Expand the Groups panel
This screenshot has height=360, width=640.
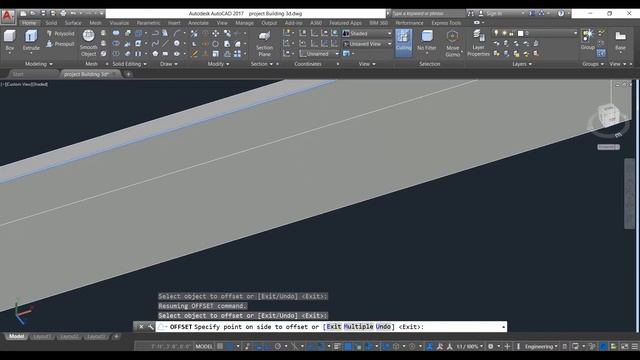pyautogui.click(x=593, y=64)
